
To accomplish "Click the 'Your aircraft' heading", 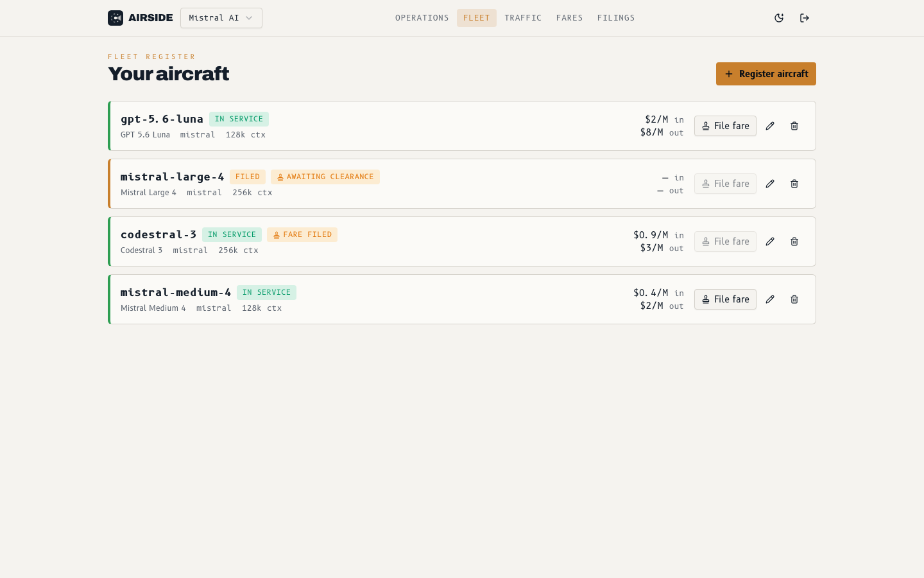I will tap(168, 74).
